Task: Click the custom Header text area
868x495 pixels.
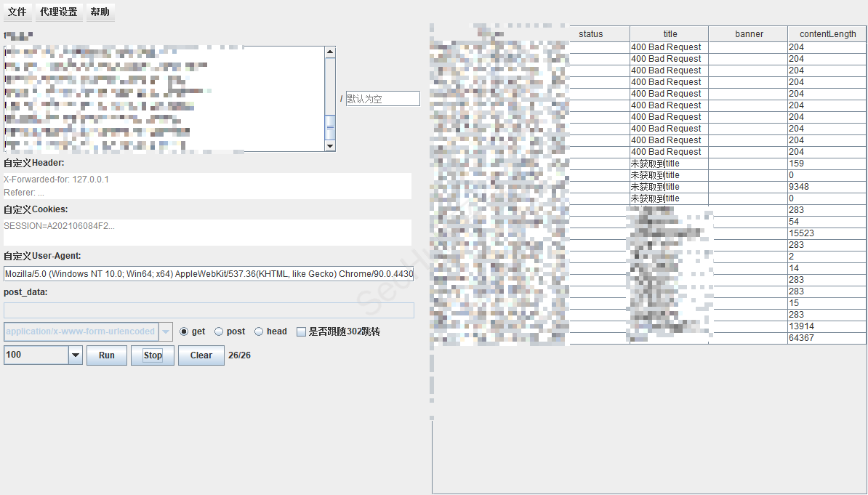Action: click(x=207, y=186)
